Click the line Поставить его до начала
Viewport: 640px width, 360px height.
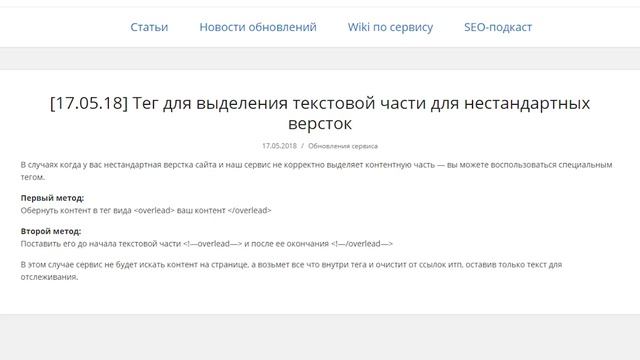click(x=207, y=244)
